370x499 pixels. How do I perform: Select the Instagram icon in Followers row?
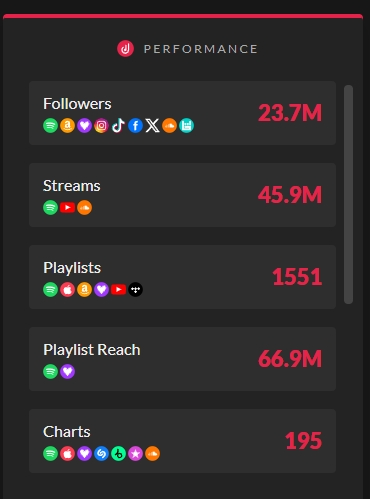101,126
